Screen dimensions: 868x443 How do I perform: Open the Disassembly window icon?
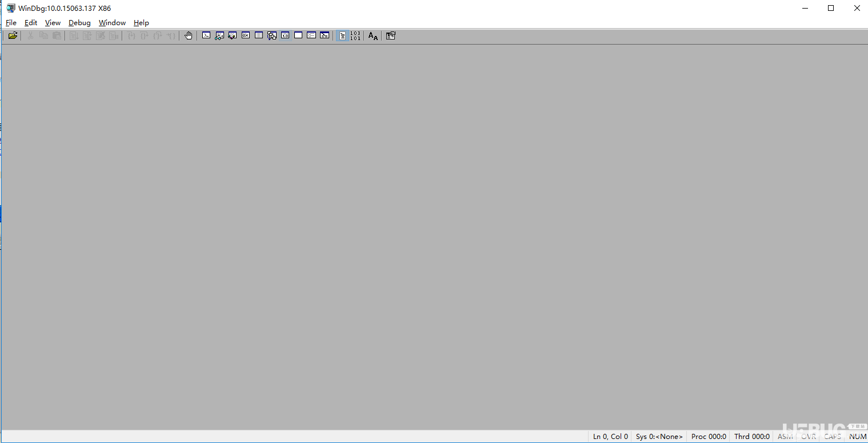coord(285,35)
